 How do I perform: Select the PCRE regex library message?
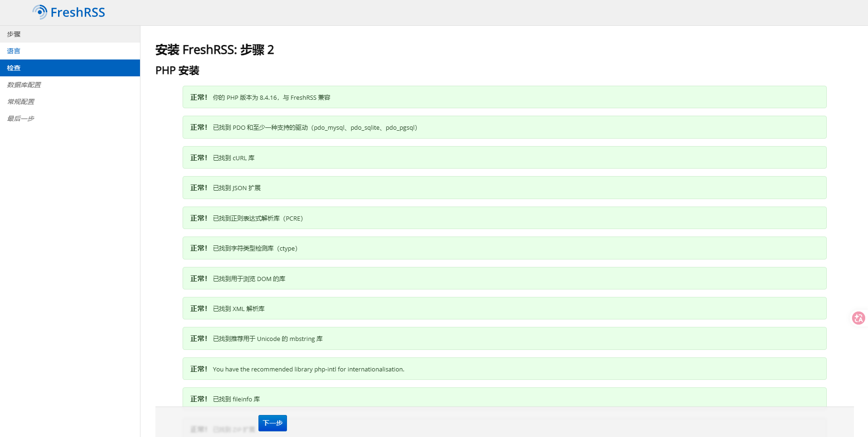(x=257, y=218)
